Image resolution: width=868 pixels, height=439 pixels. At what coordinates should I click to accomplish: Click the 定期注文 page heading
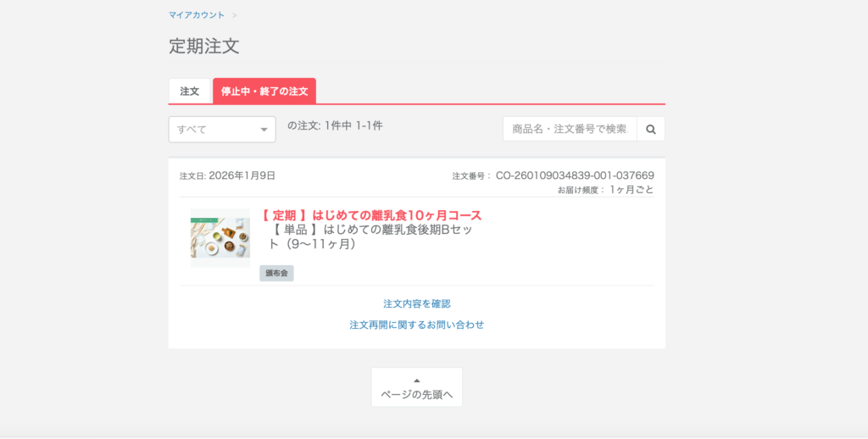click(x=203, y=47)
